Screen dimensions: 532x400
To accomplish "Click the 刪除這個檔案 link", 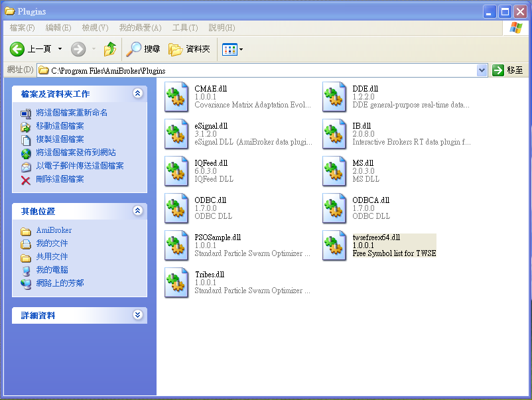I will [60, 179].
